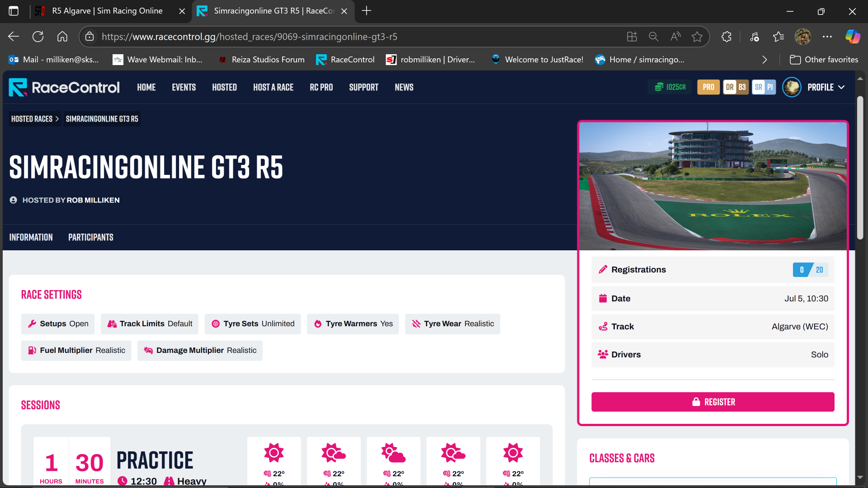Open RC PRO menu item
Image resolution: width=868 pixels, height=488 pixels.
(x=321, y=87)
